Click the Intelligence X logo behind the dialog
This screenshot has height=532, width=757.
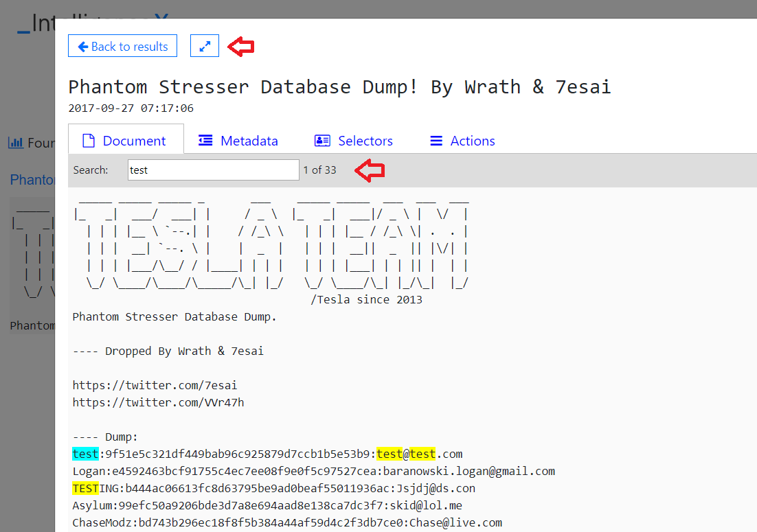[34, 24]
